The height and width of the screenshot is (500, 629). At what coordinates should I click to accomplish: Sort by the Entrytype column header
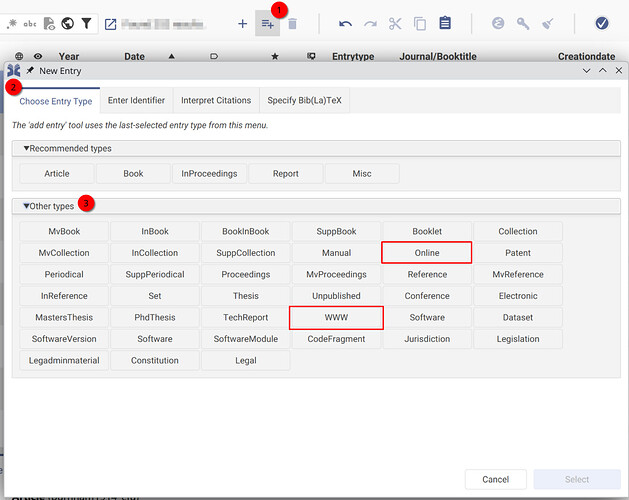pyautogui.click(x=353, y=57)
